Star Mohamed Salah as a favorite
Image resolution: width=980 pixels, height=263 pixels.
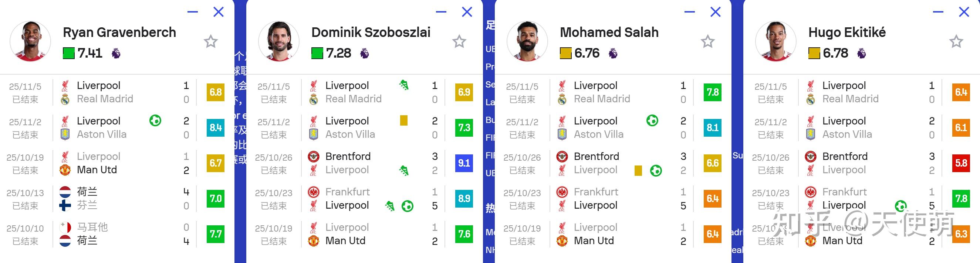707,41
